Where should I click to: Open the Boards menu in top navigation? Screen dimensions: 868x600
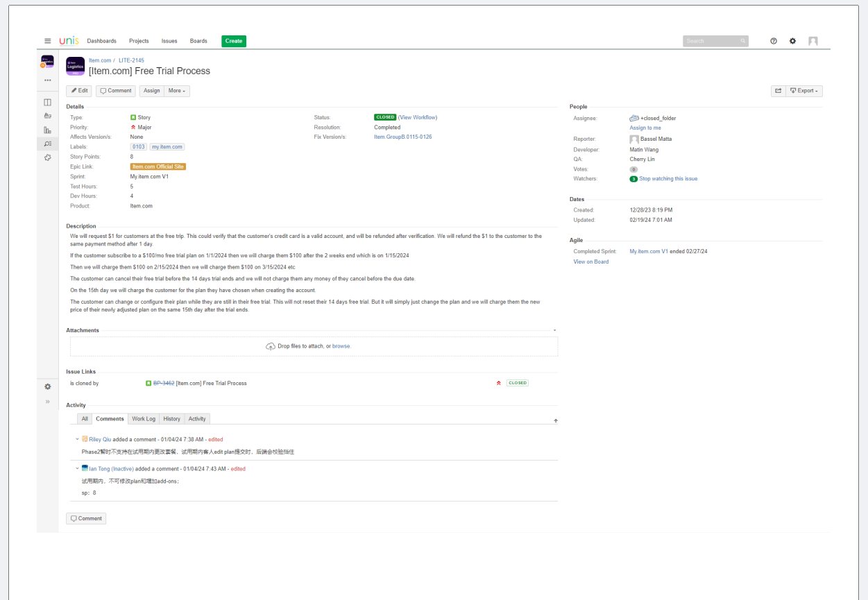coord(198,41)
